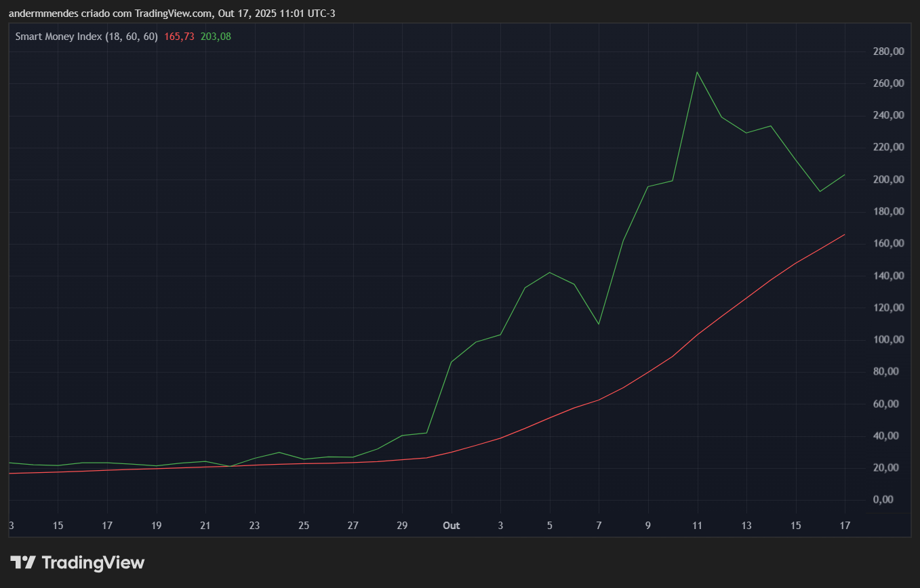Click the 100,00 price axis label
Image resolution: width=920 pixels, height=588 pixels.
click(x=889, y=340)
